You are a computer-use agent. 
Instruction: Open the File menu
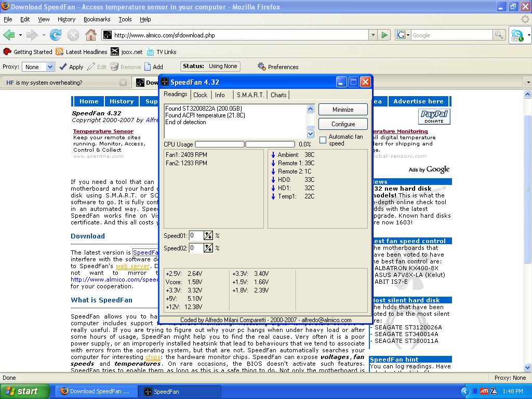coord(8,19)
